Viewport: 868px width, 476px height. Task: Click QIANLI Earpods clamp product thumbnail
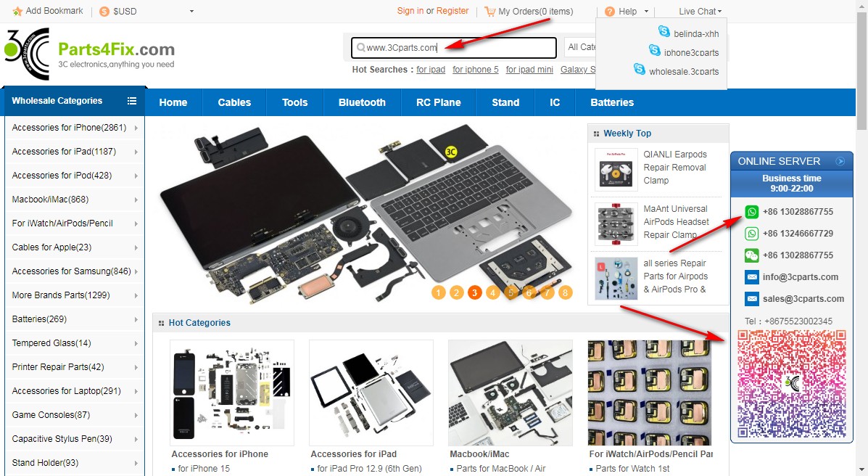(x=616, y=170)
